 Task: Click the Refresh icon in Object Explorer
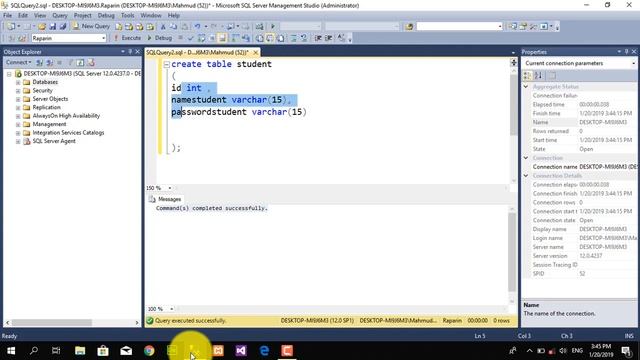(80, 62)
